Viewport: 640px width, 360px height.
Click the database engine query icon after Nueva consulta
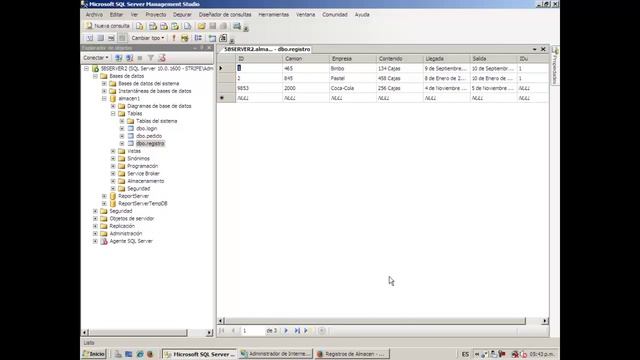(140, 26)
